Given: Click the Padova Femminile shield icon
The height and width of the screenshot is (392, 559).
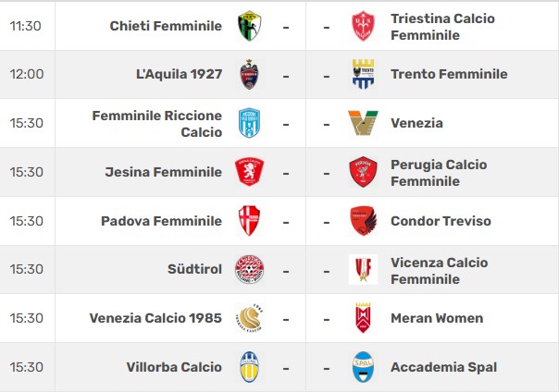Looking at the screenshot, I should coord(249,221).
